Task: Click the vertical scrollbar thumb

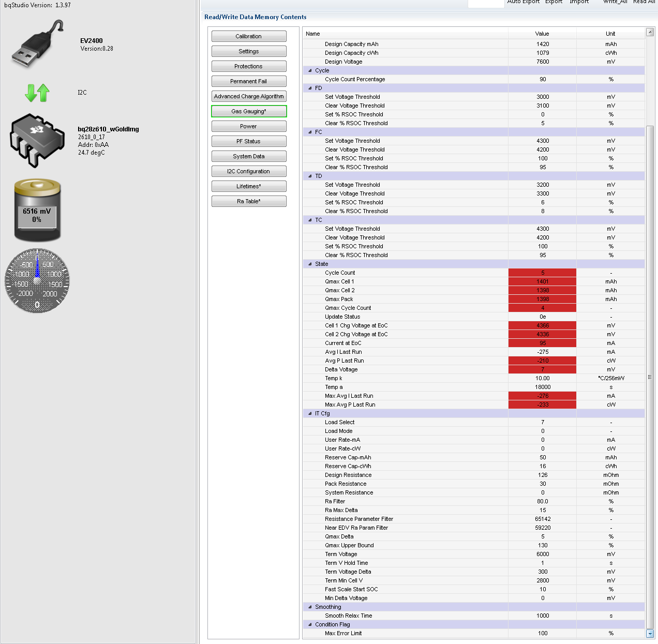Action: pos(650,378)
